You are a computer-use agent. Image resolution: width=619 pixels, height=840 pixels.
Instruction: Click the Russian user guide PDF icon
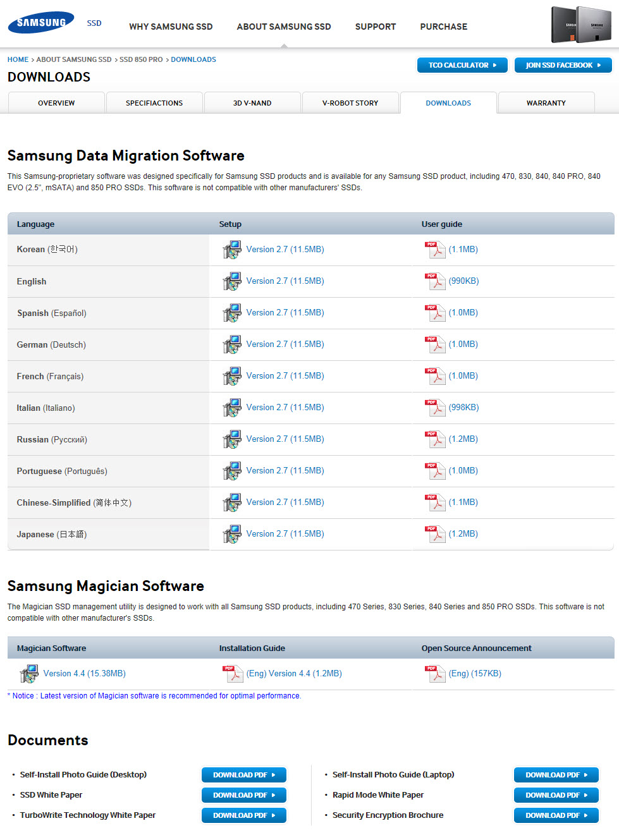click(435, 439)
